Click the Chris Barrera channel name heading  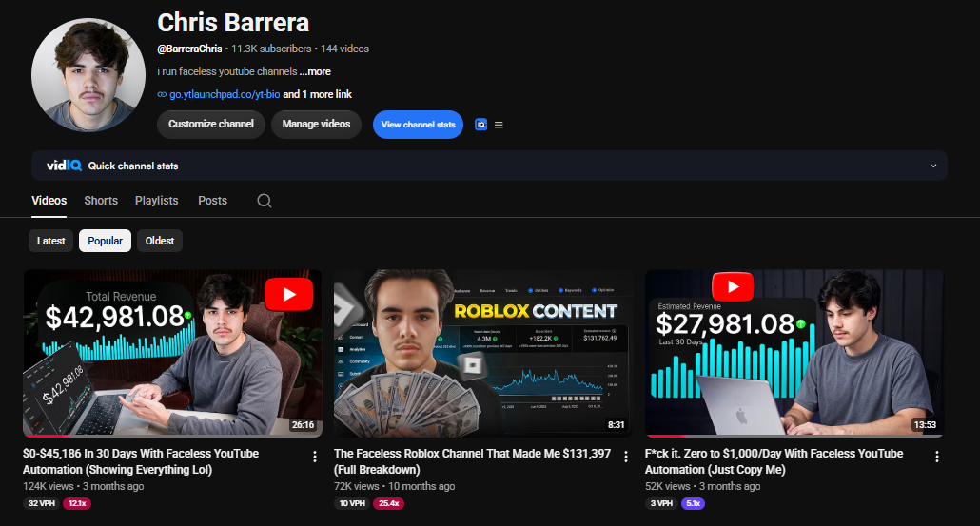coord(233,23)
